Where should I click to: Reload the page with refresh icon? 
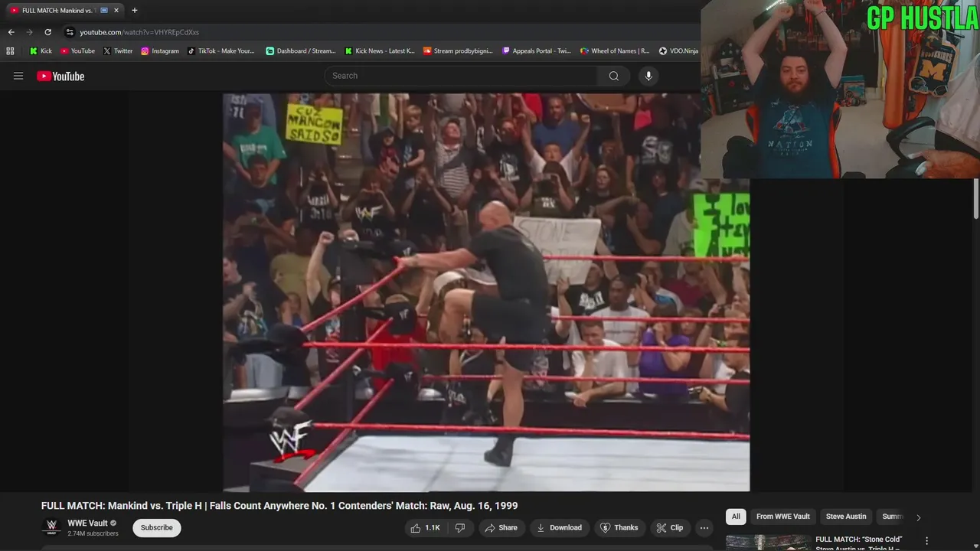[x=47, y=32]
